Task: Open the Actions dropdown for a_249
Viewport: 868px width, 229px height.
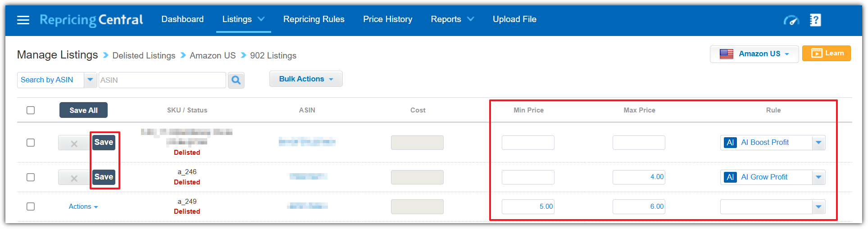Action: (x=83, y=207)
